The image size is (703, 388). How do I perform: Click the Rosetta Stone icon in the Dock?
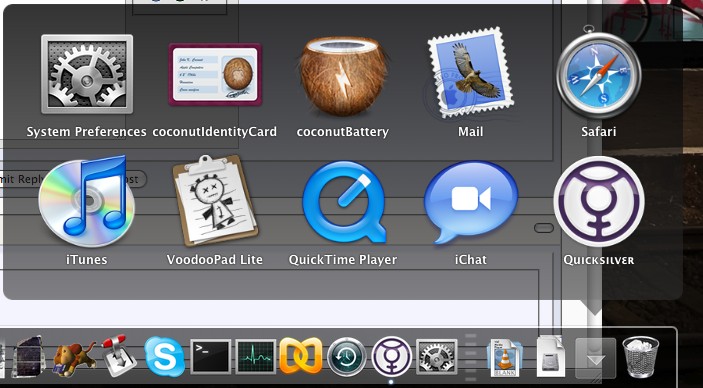(28, 357)
